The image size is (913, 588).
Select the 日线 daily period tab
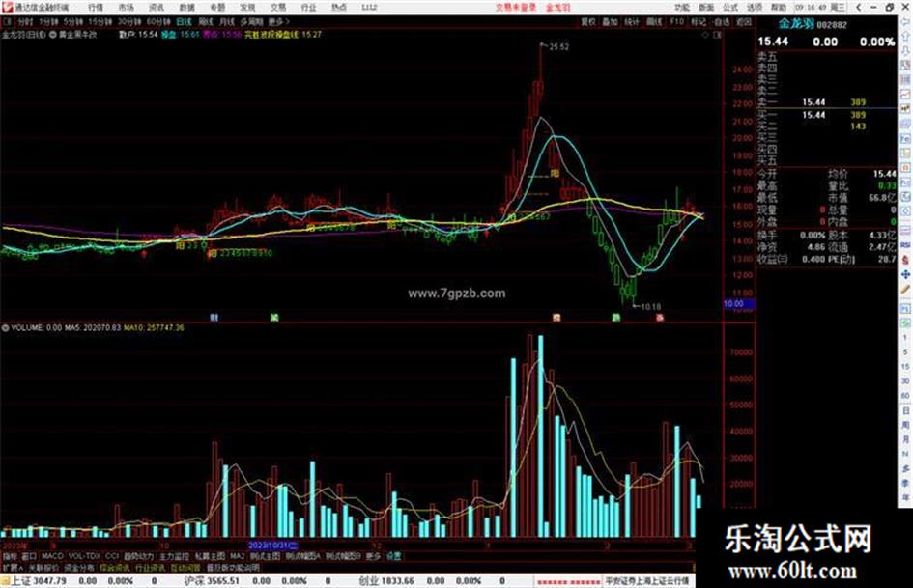click(x=184, y=21)
